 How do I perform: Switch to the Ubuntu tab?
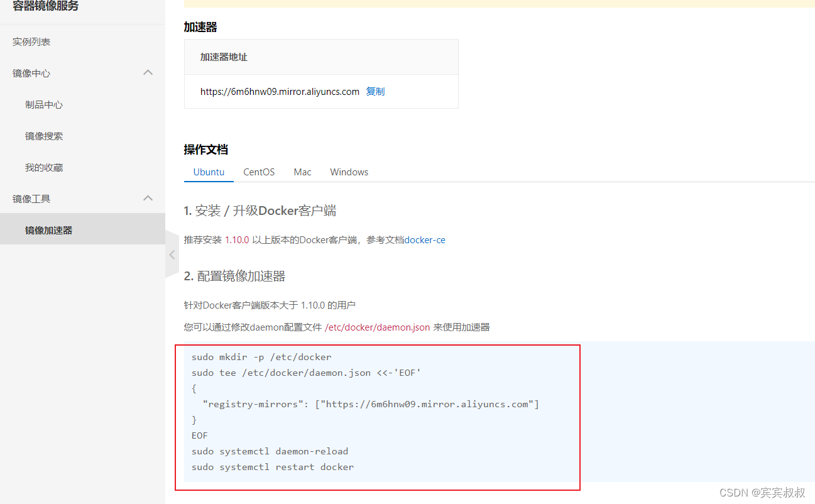point(209,172)
